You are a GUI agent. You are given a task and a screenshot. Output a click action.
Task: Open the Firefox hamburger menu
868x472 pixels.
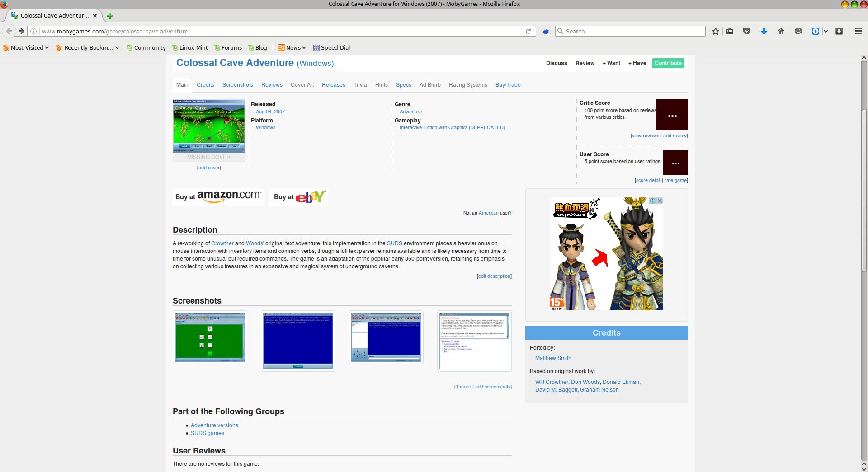[858, 31]
